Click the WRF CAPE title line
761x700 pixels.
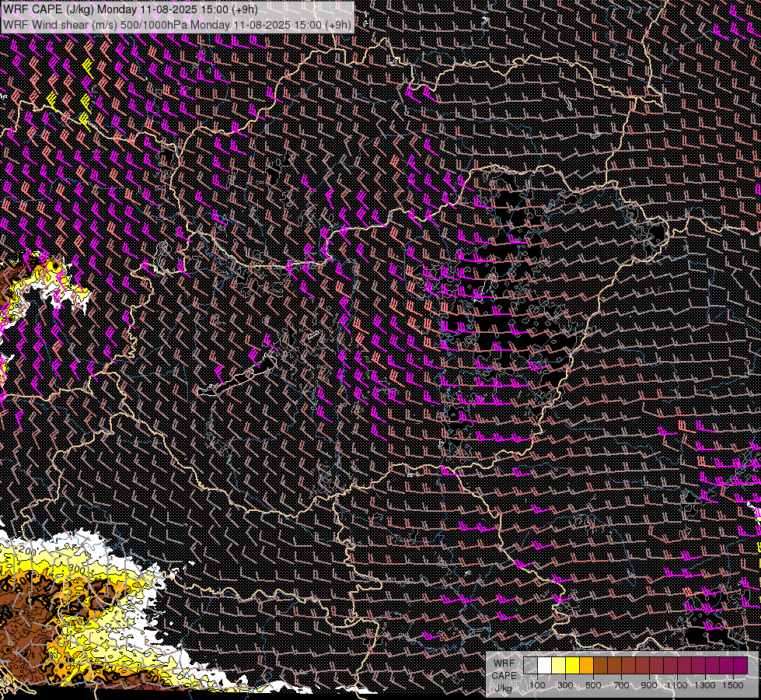click(130, 9)
